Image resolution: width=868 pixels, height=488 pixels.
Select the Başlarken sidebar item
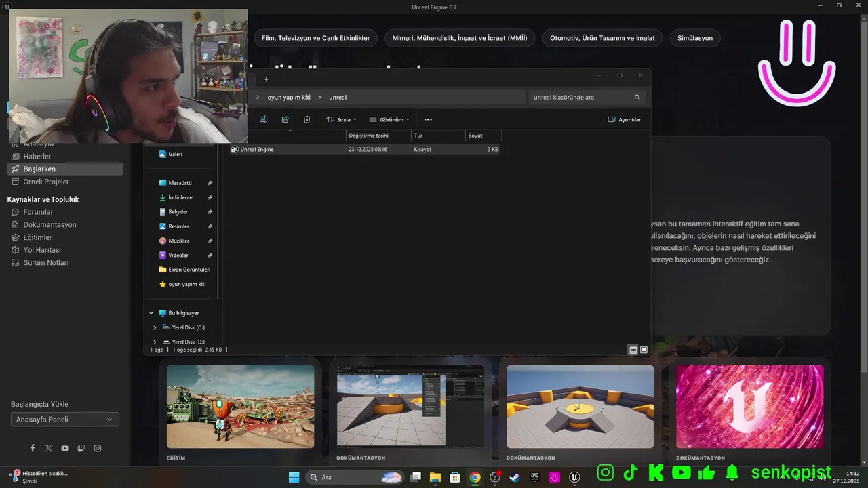pos(65,169)
